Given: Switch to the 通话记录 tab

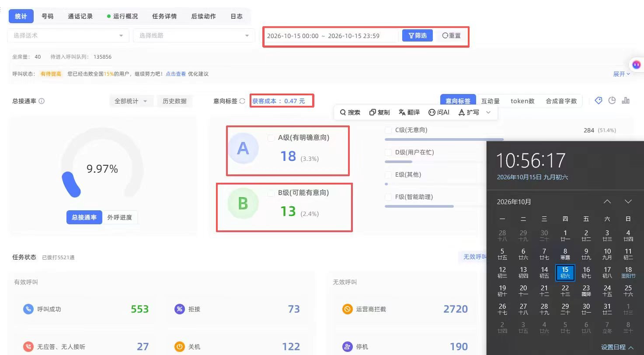Looking at the screenshot, I should click(80, 16).
